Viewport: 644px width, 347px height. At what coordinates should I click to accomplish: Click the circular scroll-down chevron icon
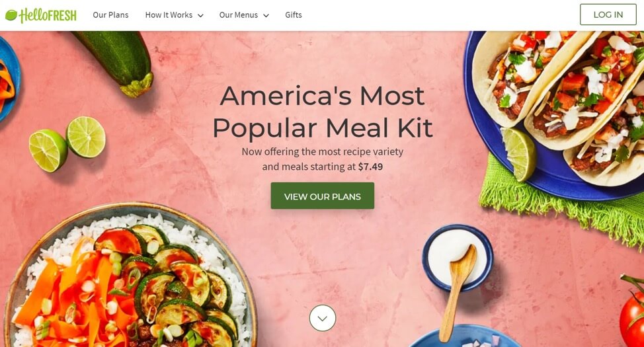pyautogui.click(x=323, y=318)
